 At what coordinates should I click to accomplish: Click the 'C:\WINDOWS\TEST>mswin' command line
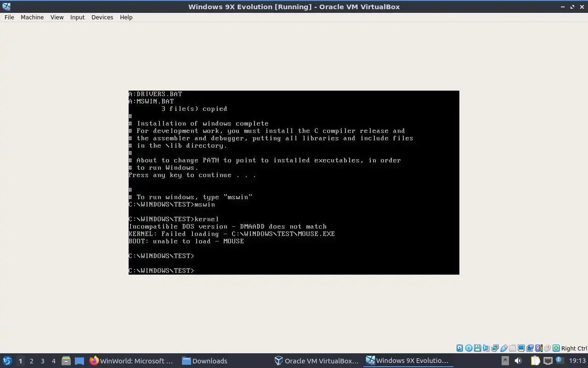[x=172, y=204]
